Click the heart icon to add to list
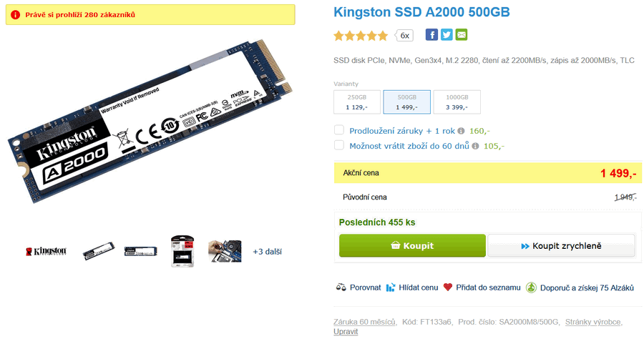Image resolution: width=644 pixels, height=354 pixels. pyautogui.click(x=448, y=287)
